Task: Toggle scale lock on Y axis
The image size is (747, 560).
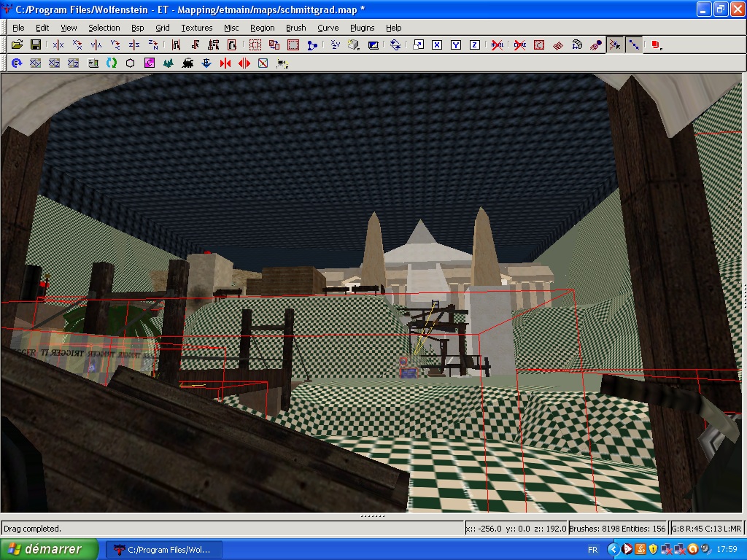Action: (456, 44)
